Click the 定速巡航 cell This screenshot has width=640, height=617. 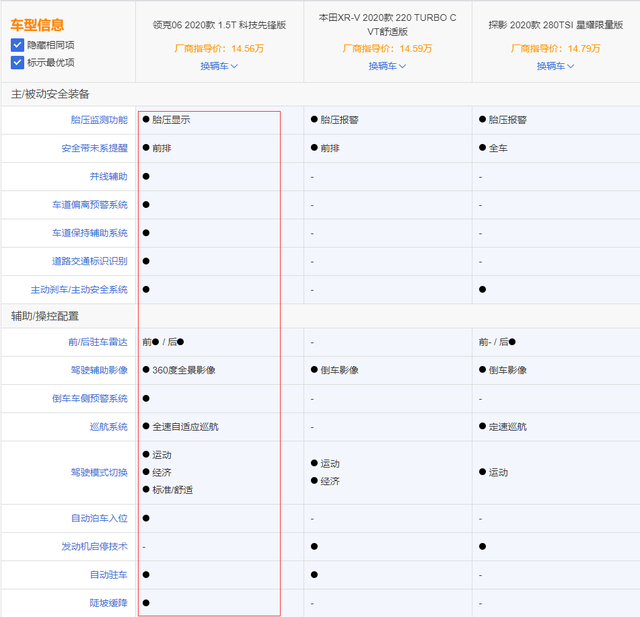pyautogui.click(x=503, y=427)
